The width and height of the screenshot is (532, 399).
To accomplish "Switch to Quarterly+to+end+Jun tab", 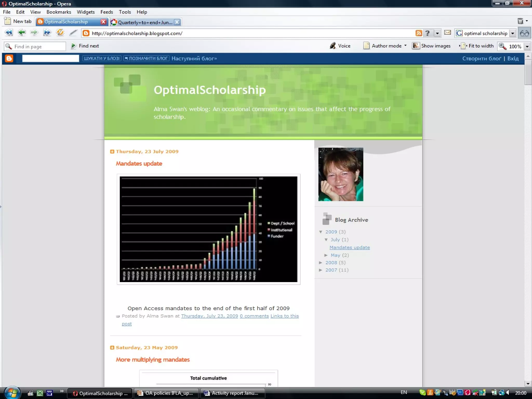I will [x=144, y=22].
